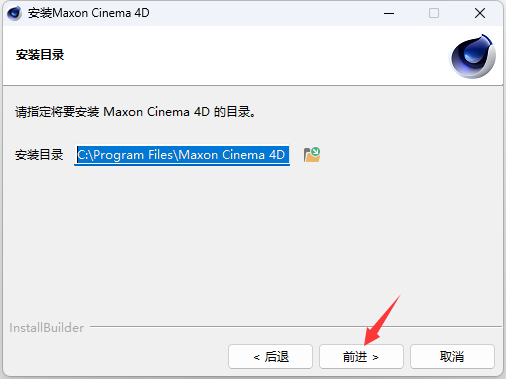Click the bold 安装目录 header title
This screenshot has width=506, height=379.
[x=40, y=55]
